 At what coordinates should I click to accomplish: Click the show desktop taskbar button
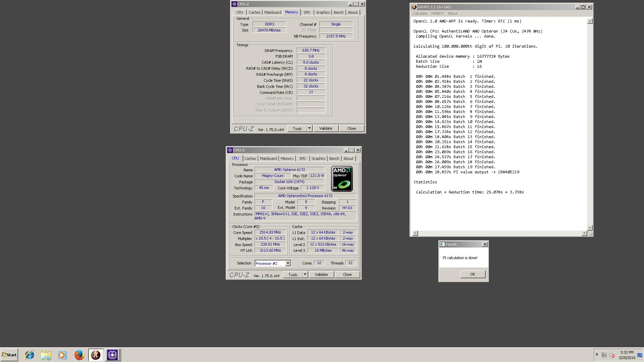pyautogui.click(x=640, y=355)
